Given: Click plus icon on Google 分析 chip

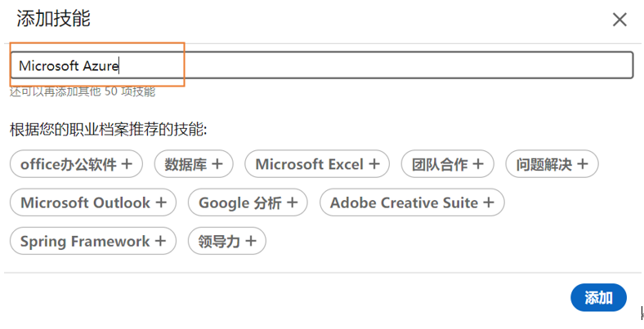Looking at the screenshot, I should 292,202.
